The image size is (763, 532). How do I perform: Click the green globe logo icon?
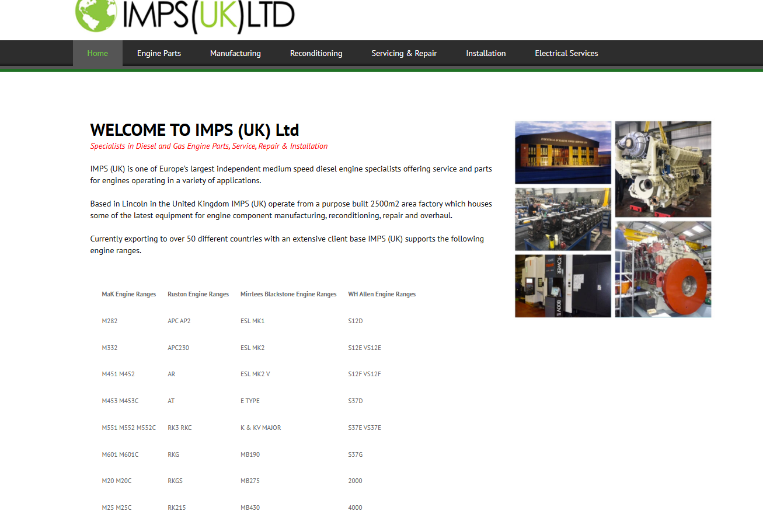96,14
